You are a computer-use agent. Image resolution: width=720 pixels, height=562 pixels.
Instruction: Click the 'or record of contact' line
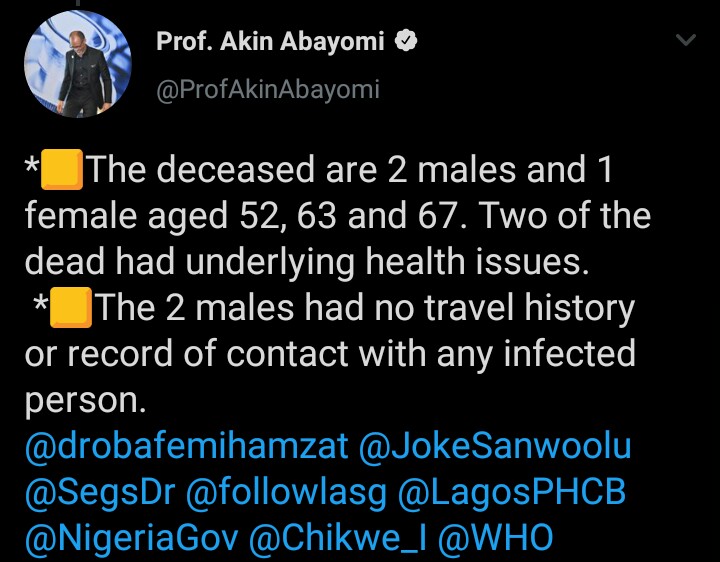pos(330,353)
